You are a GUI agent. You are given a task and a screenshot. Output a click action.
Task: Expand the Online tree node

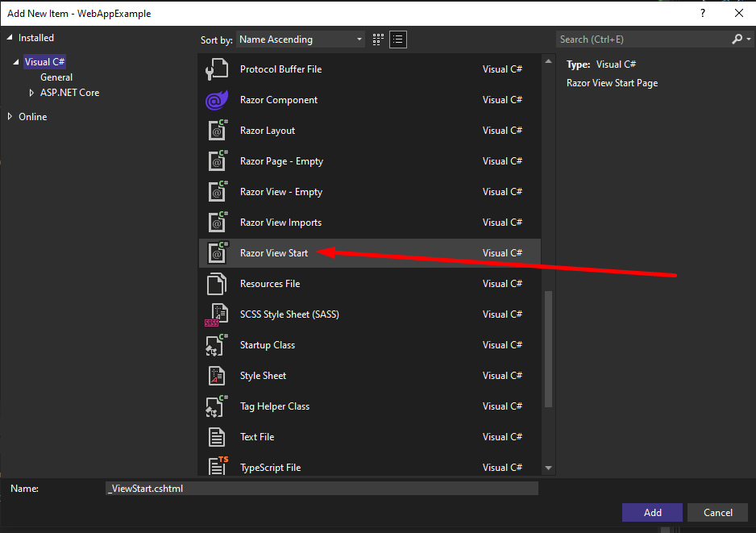click(10, 117)
